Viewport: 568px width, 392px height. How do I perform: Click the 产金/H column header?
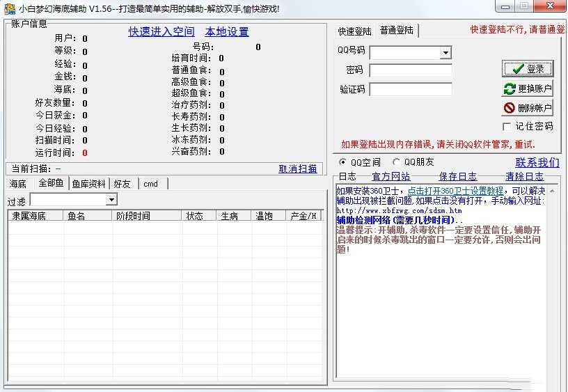(304, 216)
